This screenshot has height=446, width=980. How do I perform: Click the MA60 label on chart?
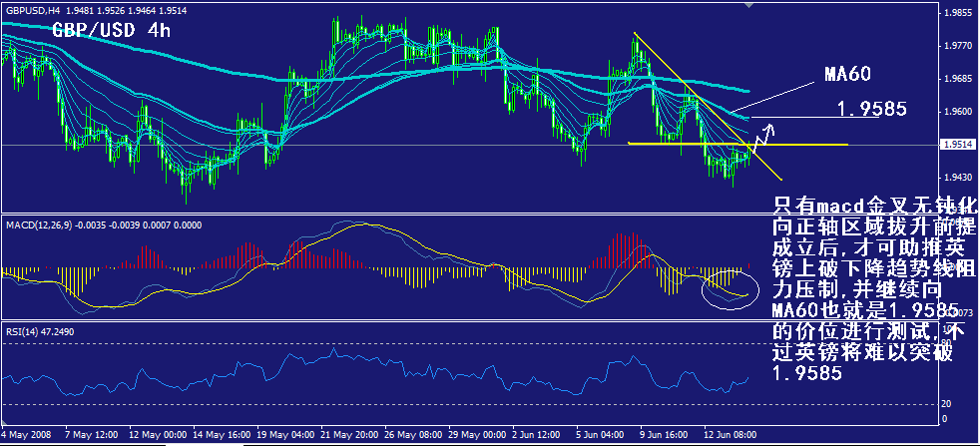(x=845, y=74)
